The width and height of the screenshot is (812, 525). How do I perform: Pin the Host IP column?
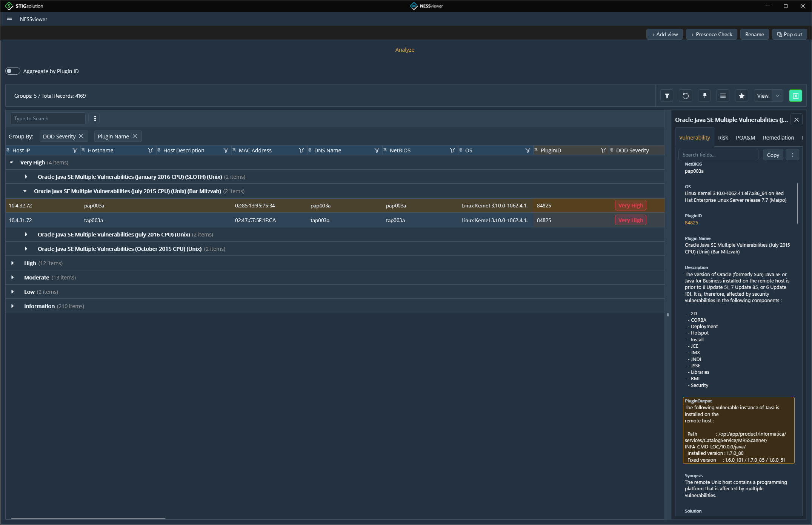(8, 150)
